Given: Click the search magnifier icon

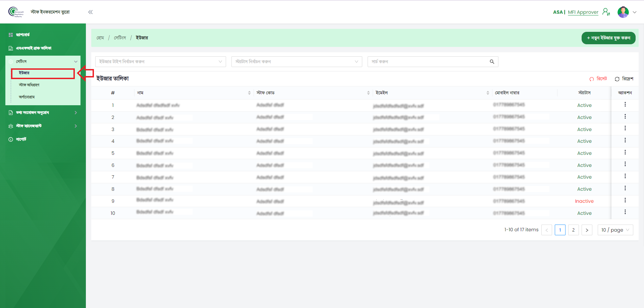Looking at the screenshot, I should coord(492,62).
